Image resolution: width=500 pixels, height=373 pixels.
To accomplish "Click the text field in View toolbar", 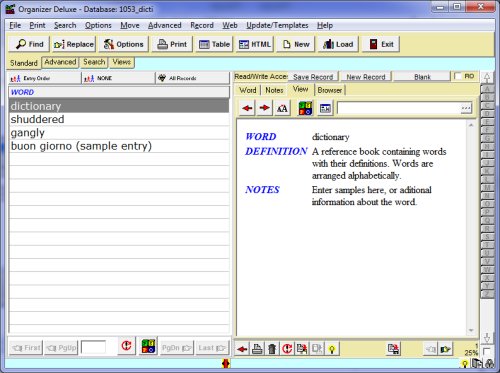I will [x=399, y=108].
